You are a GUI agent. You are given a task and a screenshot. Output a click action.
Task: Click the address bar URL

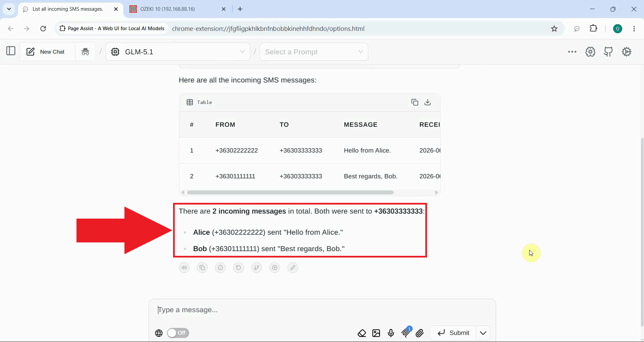(268, 28)
